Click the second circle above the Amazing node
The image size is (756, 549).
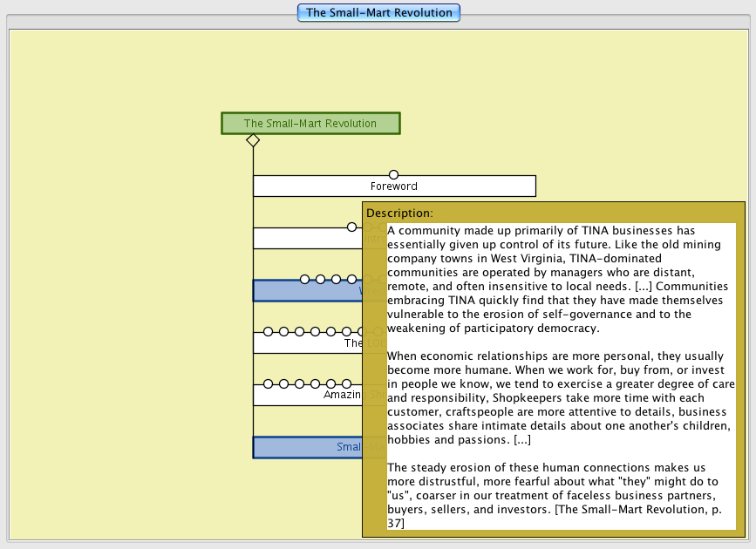click(x=284, y=383)
